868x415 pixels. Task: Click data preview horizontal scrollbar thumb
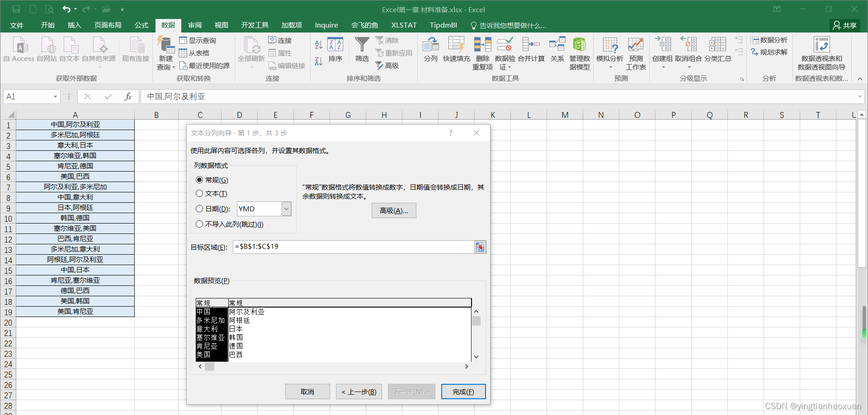point(209,367)
